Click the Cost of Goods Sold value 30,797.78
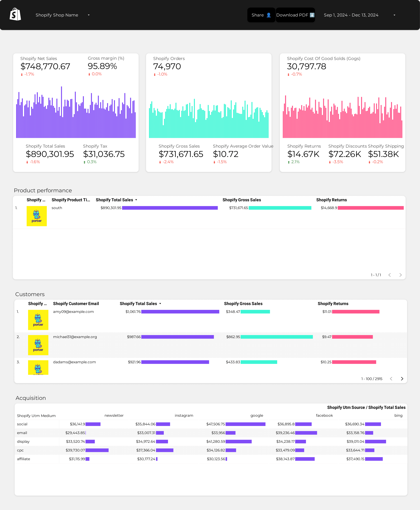 click(x=307, y=66)
